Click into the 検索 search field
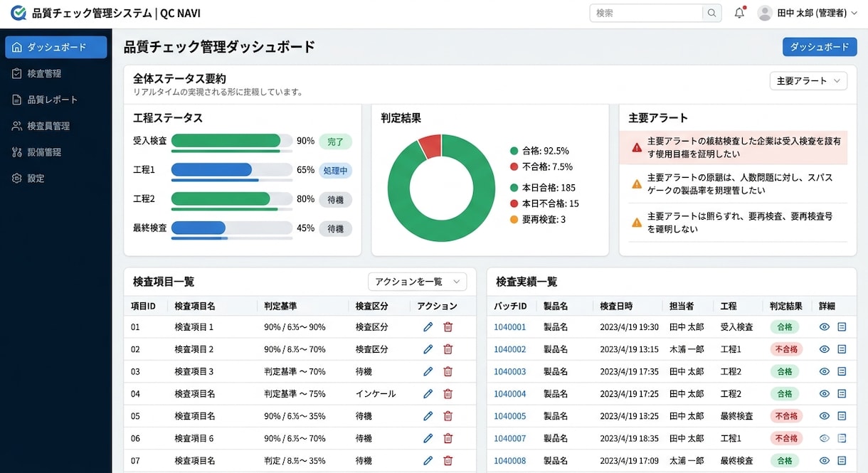This screenshot has height=473, width=868. tap(647, 13)
